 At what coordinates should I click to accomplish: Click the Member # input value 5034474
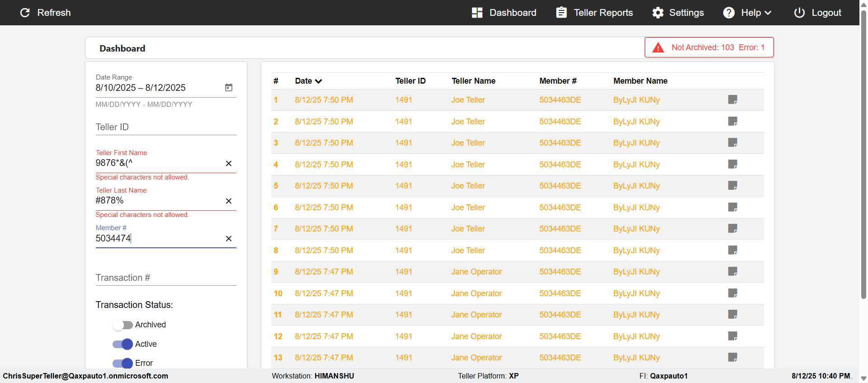(x=113, y=238)
